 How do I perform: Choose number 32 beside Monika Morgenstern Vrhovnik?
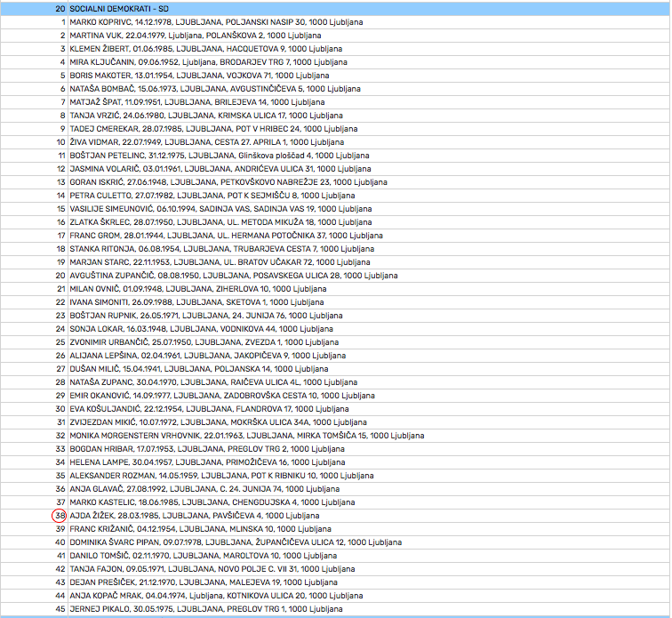click(x=60, y=436)
